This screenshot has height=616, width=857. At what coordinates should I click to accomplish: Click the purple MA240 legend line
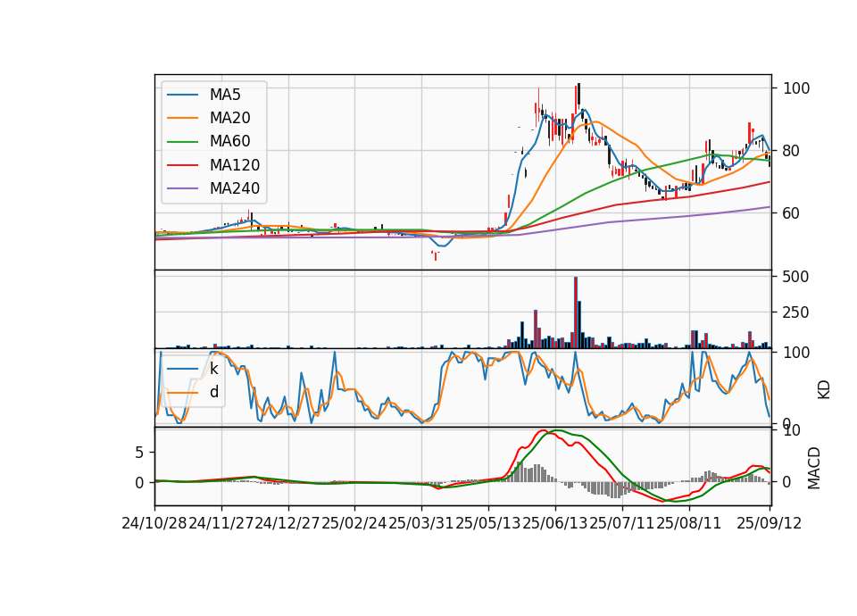pos(182,188)
